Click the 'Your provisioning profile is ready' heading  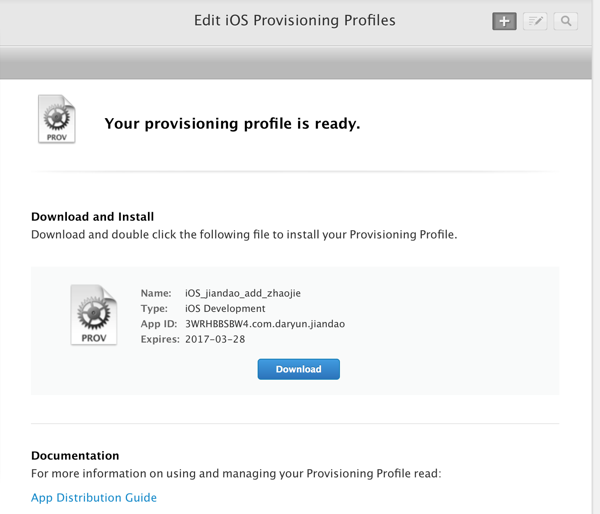pos(232,125)
